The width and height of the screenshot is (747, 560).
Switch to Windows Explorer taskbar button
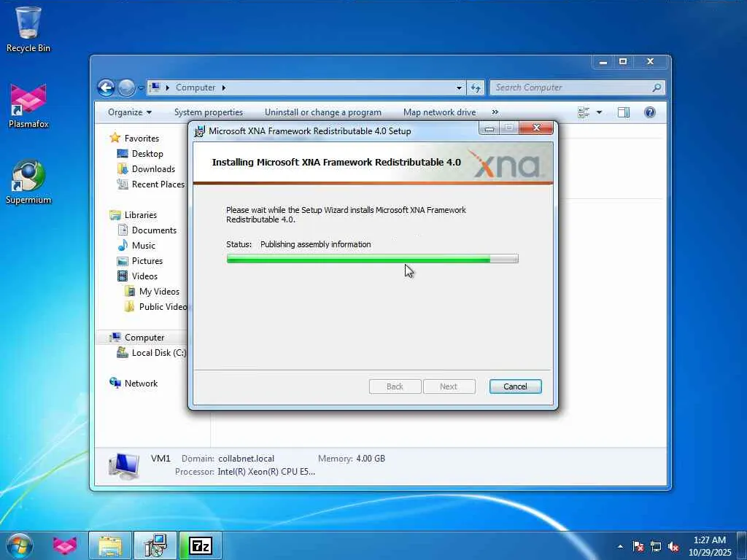(x=110, y=545)
